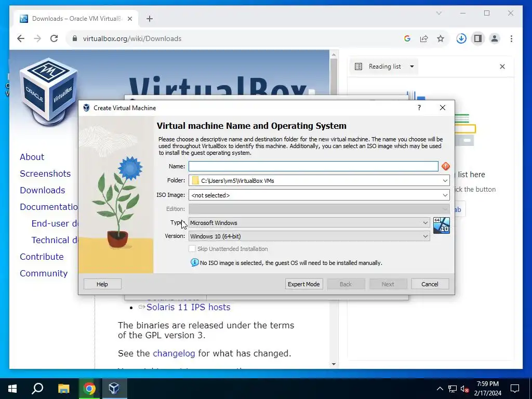Click the Cancel button
Viewport: 532px width, 399px height.
tap(430, 284)
